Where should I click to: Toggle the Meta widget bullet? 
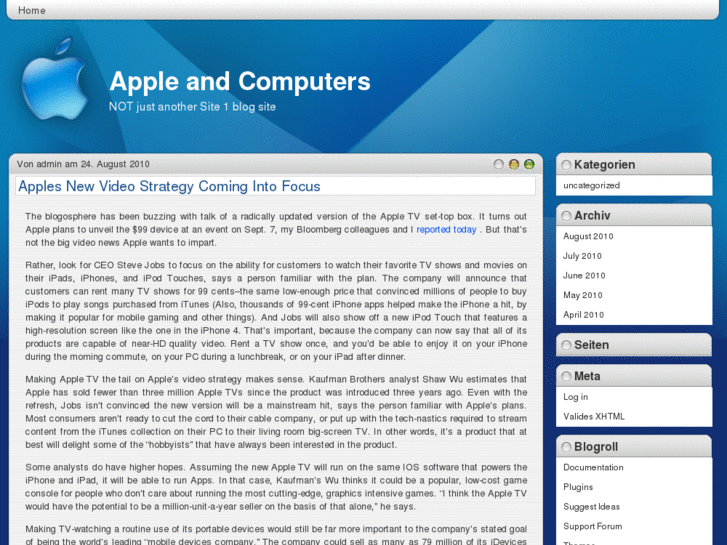[x=566, y=376]
